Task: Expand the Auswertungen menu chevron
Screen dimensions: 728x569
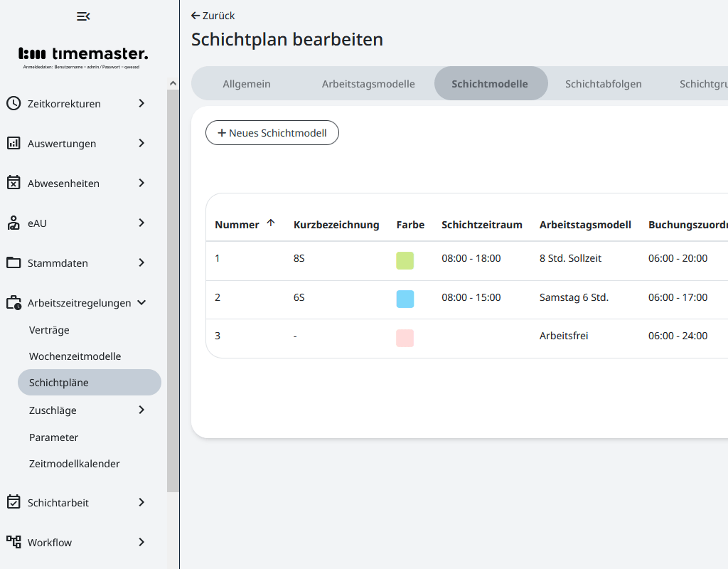Action: [141, 144]
